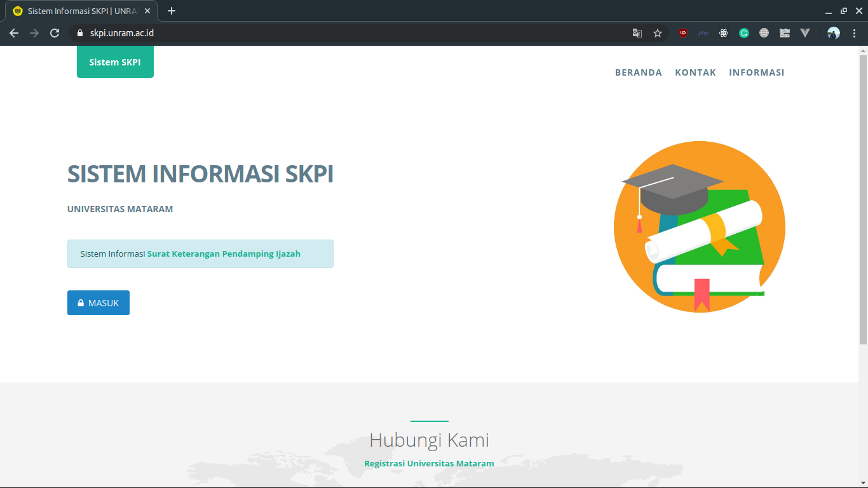The image size is (868, 488).
Task: Click the UNIVERSITAS MATARAM subtitle
Action: pos(120,209)
